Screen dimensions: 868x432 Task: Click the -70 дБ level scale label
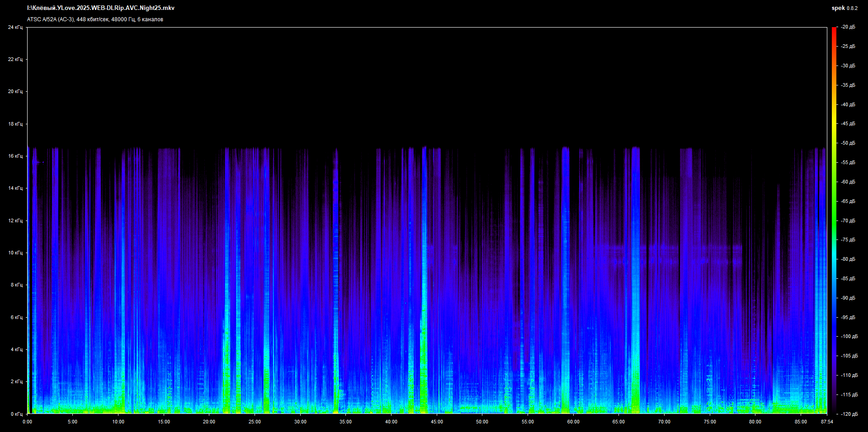tap(848, 221)
